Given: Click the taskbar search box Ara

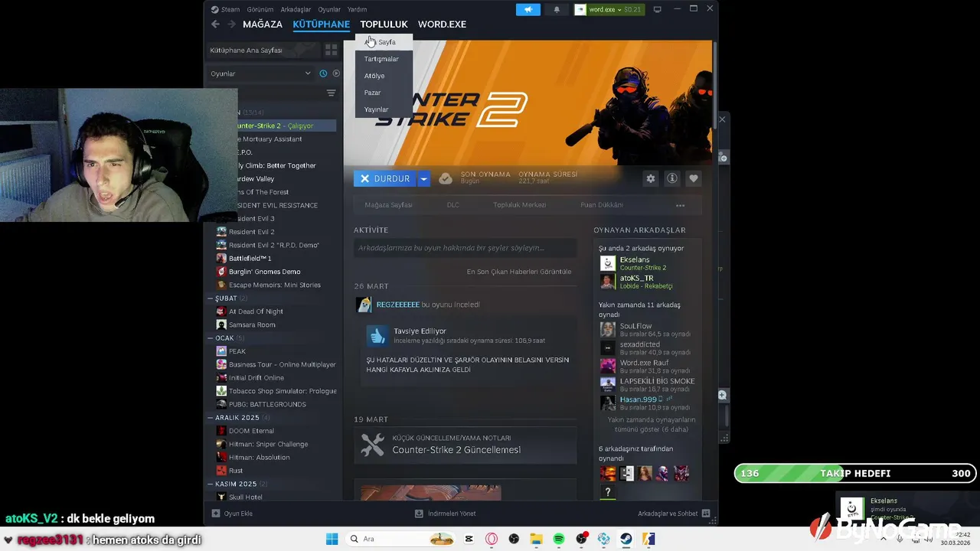Looking at the screenshot, I should point(403,539).
